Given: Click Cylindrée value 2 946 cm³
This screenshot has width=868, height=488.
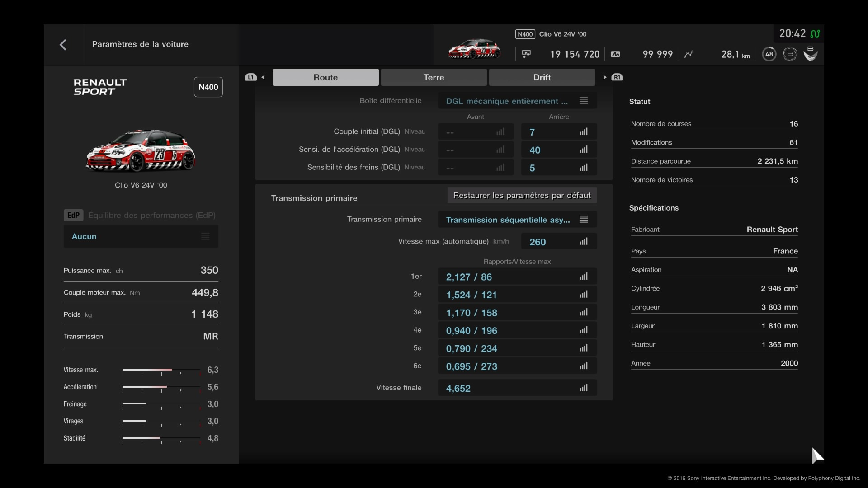Looking at the screenshot, I should tap(779, 288).
